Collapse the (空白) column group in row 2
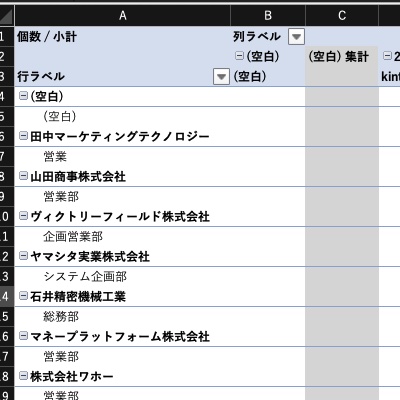Image resolution: width=400 pixels, height=400 pixels. (239, 56)
